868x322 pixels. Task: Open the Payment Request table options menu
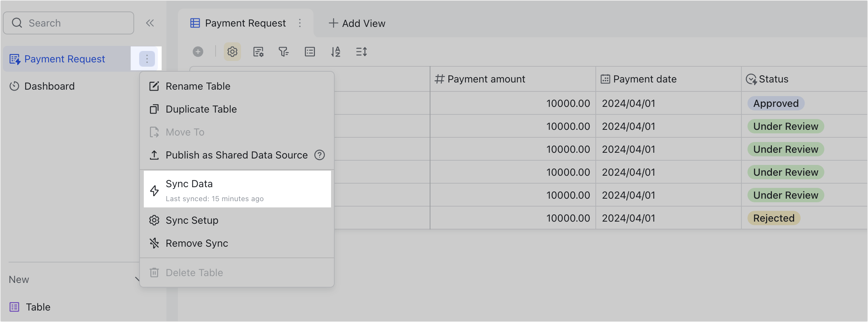147,59
